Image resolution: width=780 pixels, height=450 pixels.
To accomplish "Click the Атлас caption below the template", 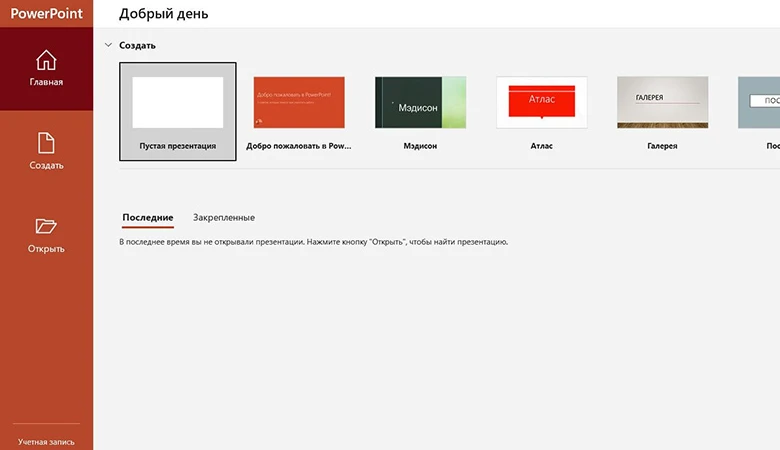I will coord(541,146).
